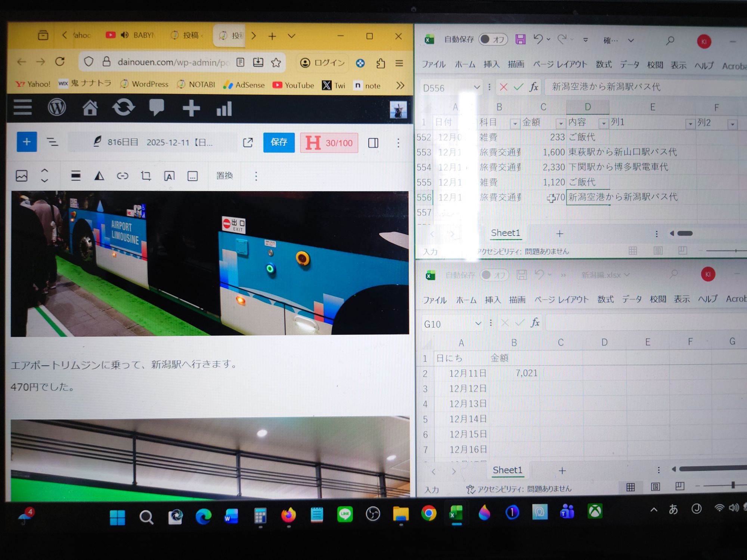Click the stats bar chart icon
The image size is (747, 560).
point(224,109)
